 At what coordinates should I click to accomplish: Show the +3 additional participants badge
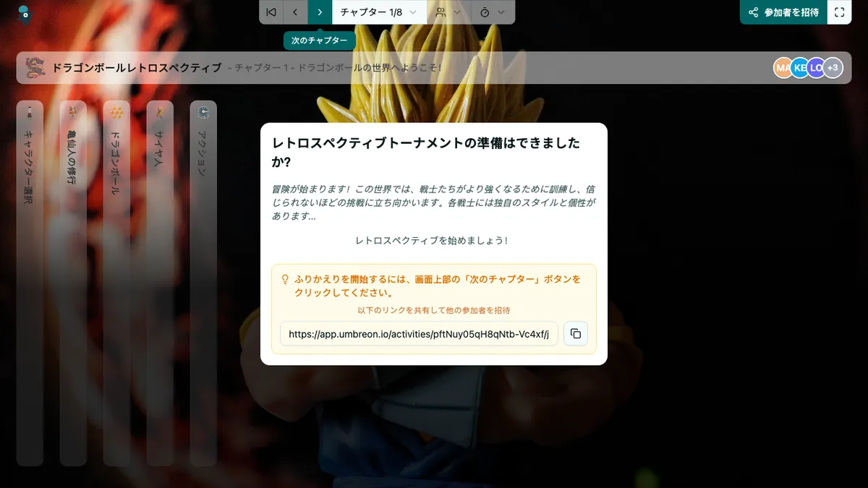pyautogui.click(x=833, y=68)
